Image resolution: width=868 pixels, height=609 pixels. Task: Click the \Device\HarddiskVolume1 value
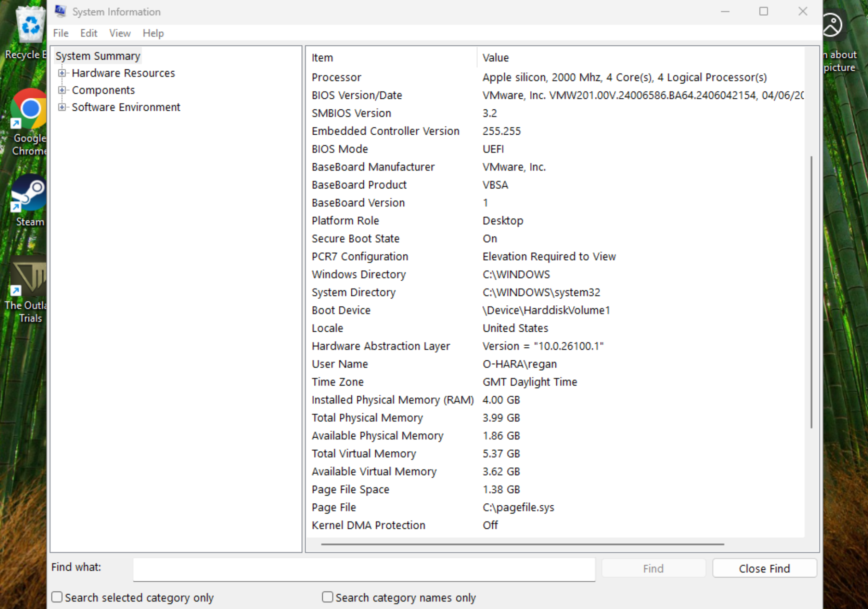(546, 310)
